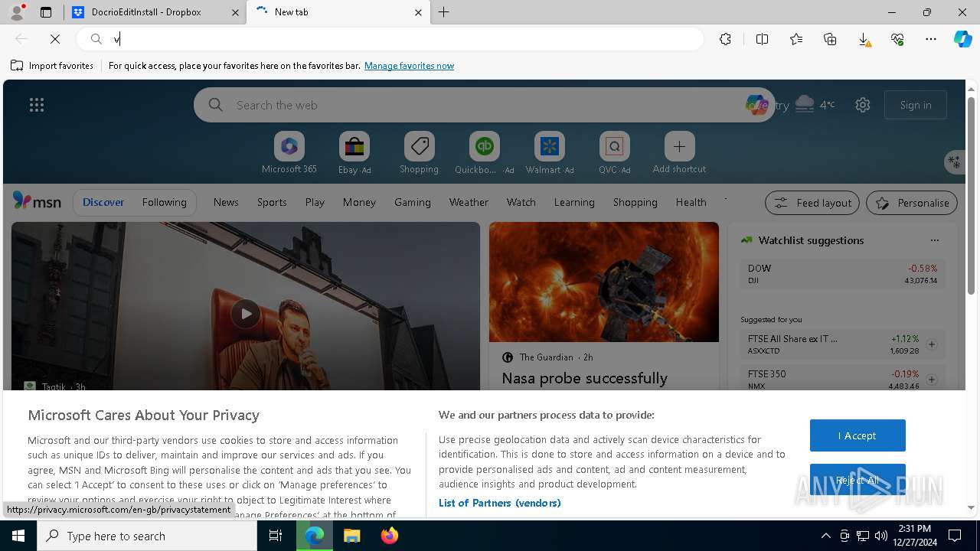Accept cookies with I Accept
The height and width of the screenshot is (551, 980).
click(857, 435)
